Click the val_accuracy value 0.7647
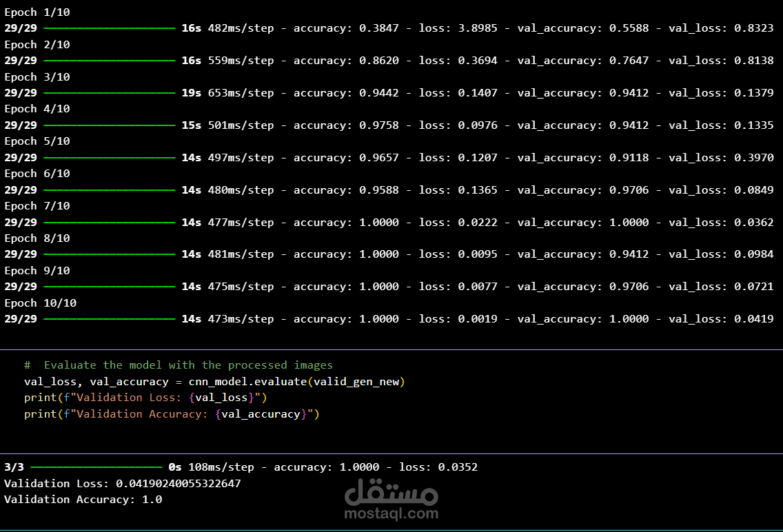The height and width of the screenshot is (532, 783). [x=629, y=61]
